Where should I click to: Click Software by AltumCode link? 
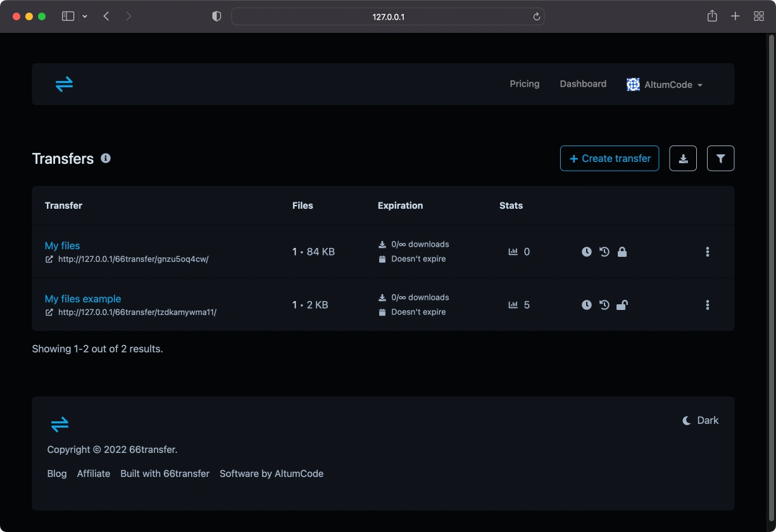272,474
